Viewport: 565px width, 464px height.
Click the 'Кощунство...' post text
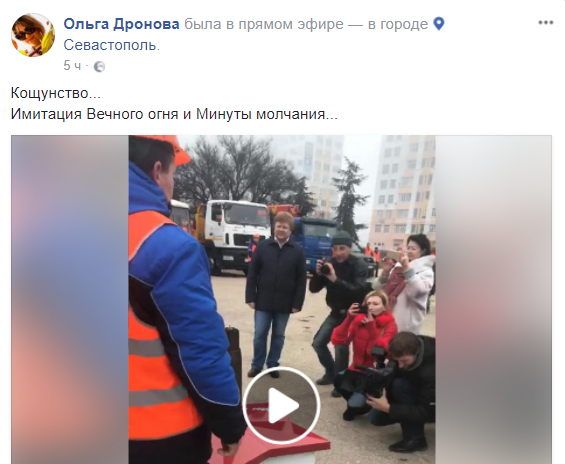tap(56, 93)
